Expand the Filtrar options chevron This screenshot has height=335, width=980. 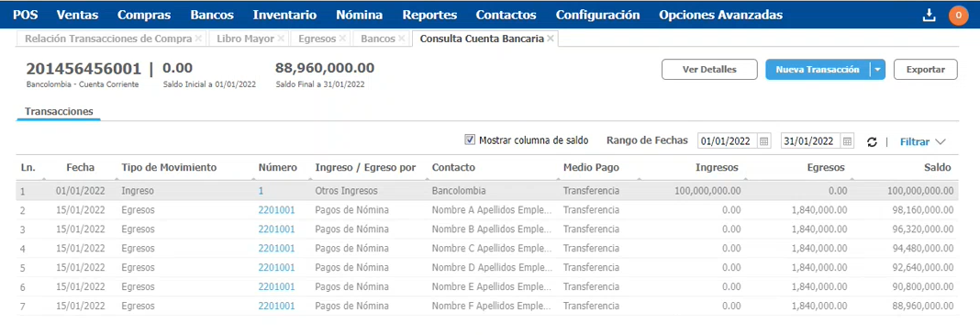[940, 142]
